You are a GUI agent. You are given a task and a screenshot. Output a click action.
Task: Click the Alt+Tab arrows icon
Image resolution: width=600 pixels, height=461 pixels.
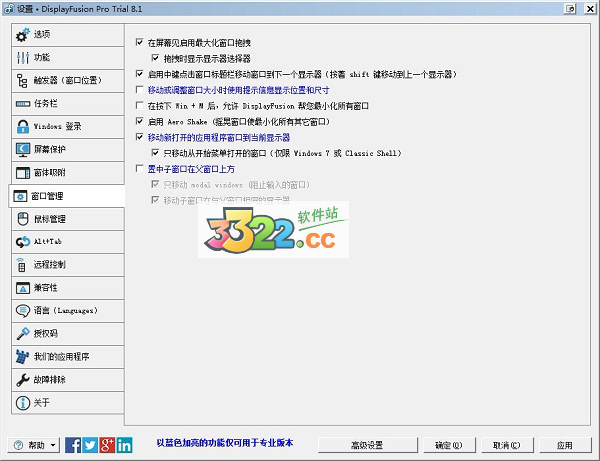click(23, 242)
